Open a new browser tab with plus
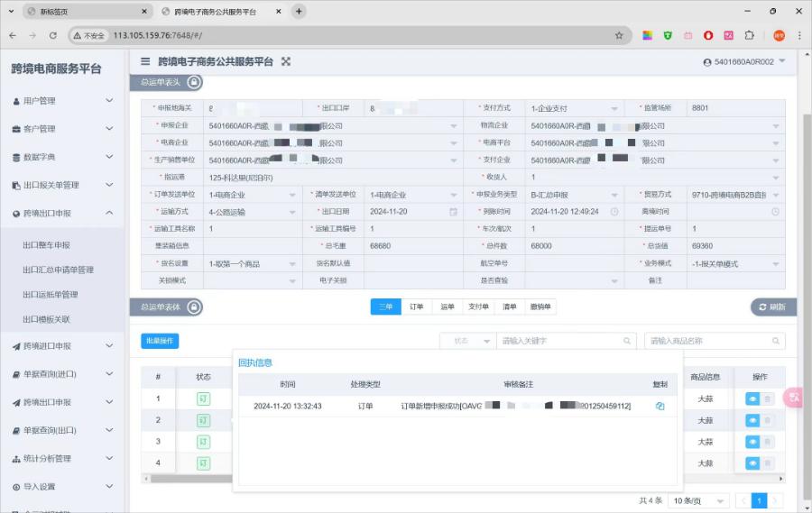This screenshot has width=812, height=513. pyautogui.click(x=299, y=12)
